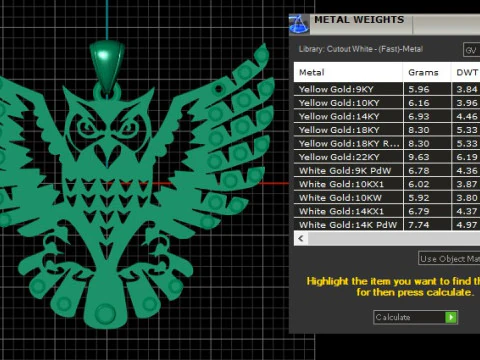Click the 9.63 grams value
This screenshot has height=360, width=480.
click(419, 157)
